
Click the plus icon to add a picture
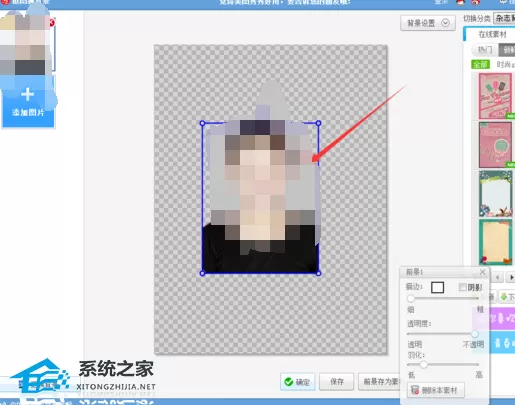[x=27, y=95]
